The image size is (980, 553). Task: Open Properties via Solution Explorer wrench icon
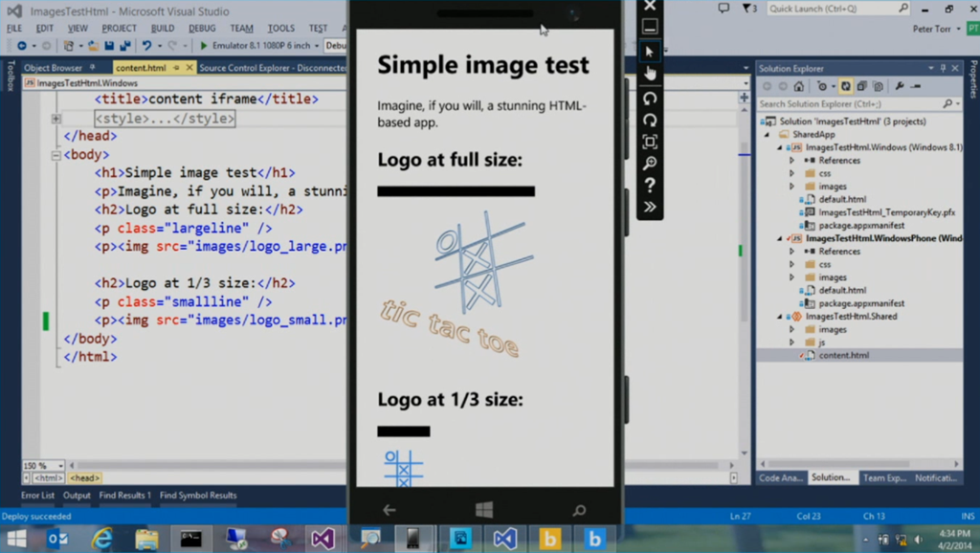(x=900, y=86)
